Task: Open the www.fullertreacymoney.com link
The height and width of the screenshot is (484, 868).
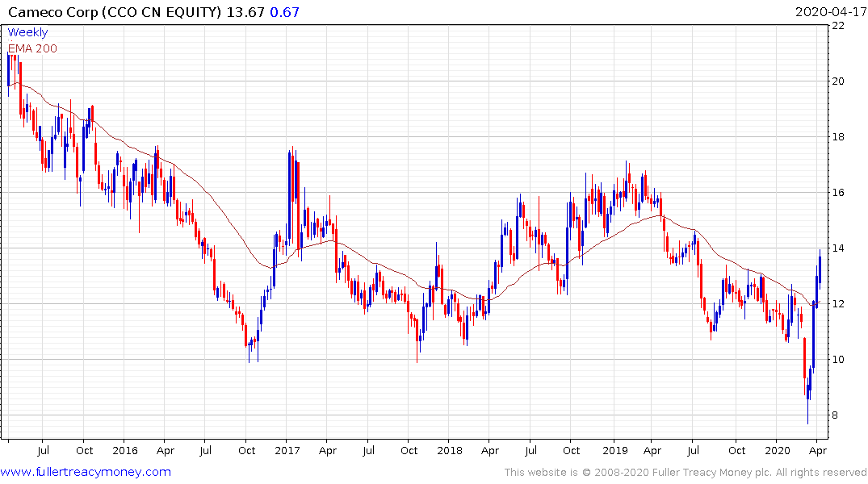Action: pos(86,472)
